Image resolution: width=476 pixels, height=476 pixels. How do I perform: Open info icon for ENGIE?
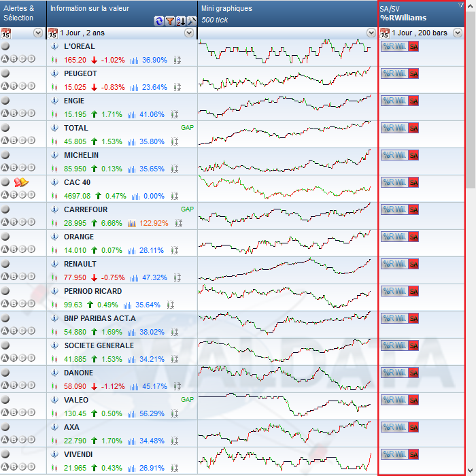(x=54, y=101)
